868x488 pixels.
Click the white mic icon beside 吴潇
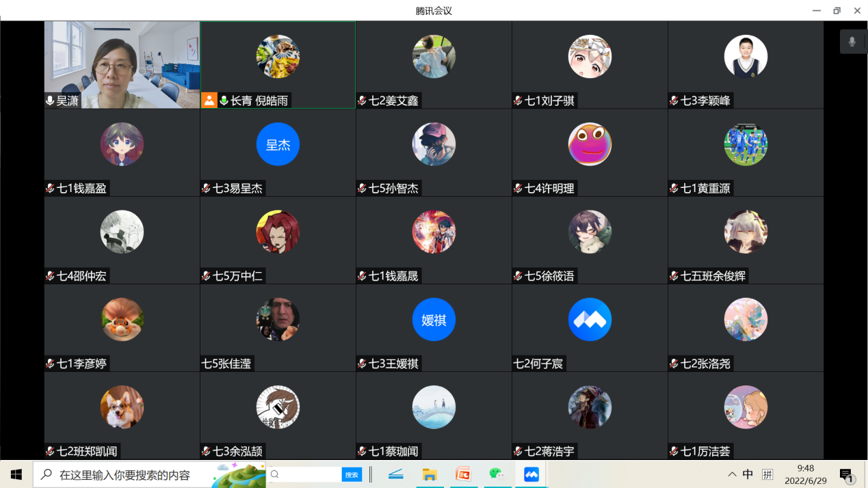pos(51,100)
